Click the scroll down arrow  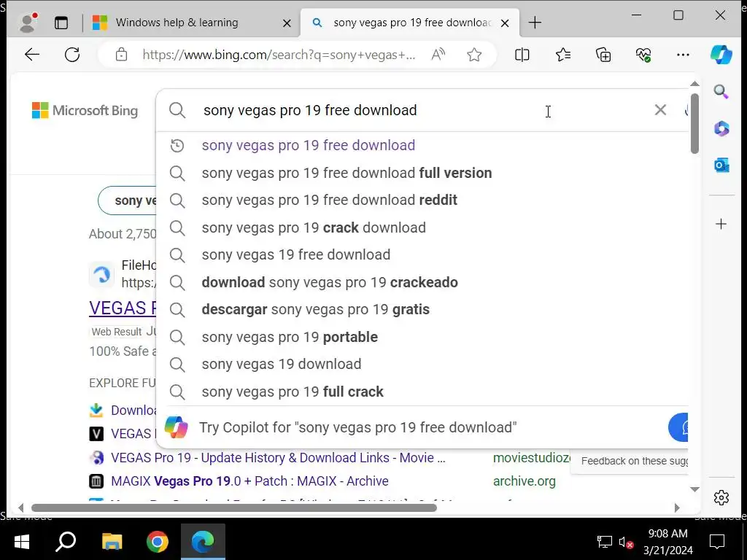point(694,489)
